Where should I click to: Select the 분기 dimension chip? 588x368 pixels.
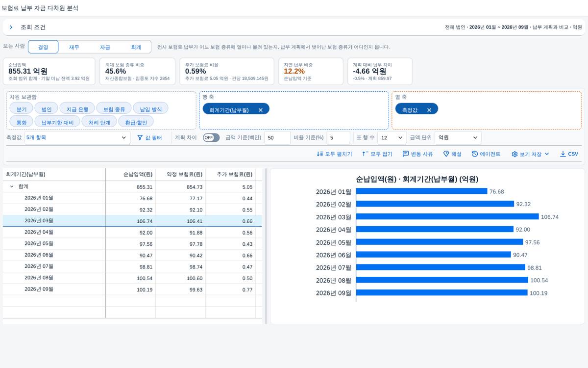(x=22, y=109)
